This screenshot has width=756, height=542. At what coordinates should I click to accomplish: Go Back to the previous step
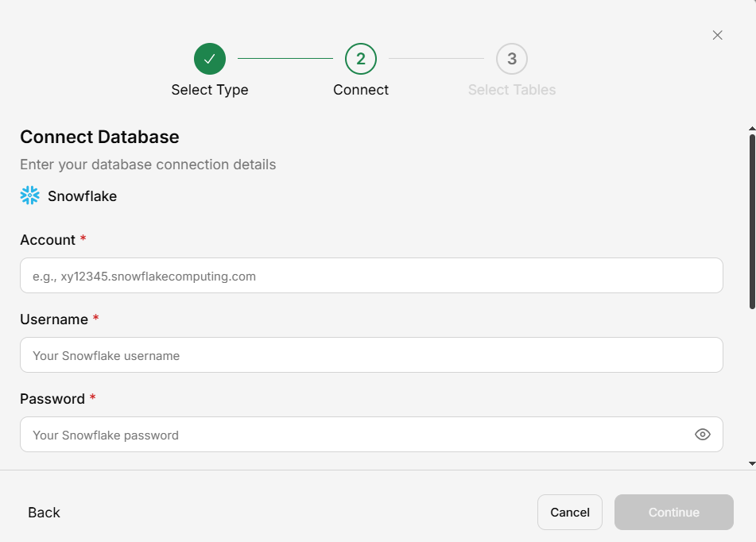44,513
